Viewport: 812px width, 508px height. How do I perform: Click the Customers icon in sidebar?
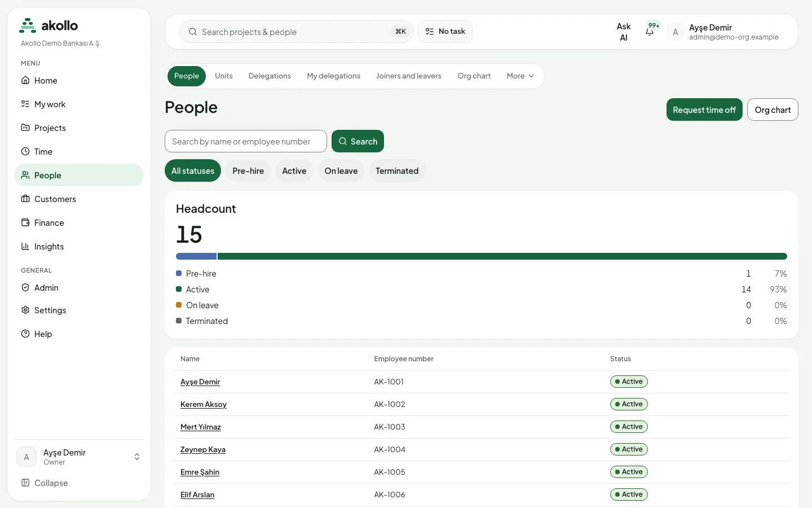click(25, 199)
